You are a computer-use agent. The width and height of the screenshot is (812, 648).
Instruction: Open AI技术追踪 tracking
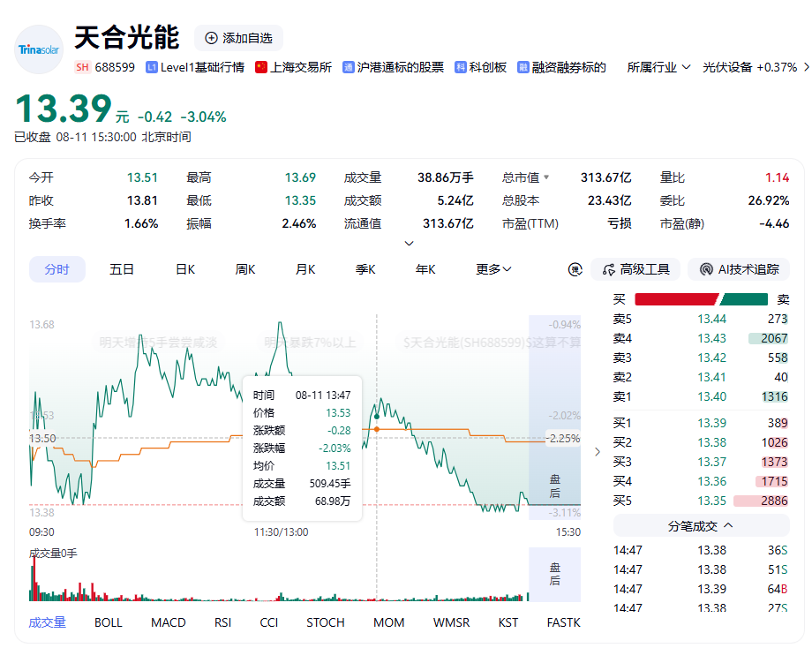click(x=739, y=269)
